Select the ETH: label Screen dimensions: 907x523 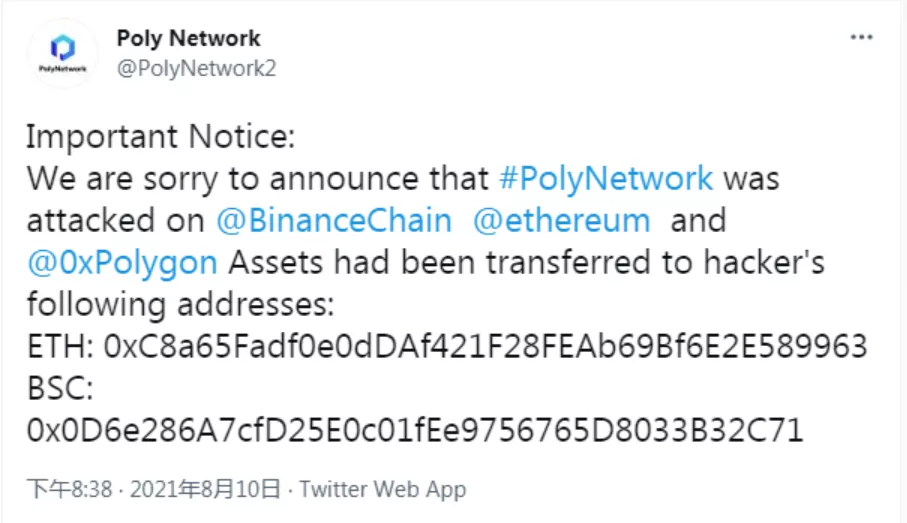pyautogui.click(x=60, y=347)
